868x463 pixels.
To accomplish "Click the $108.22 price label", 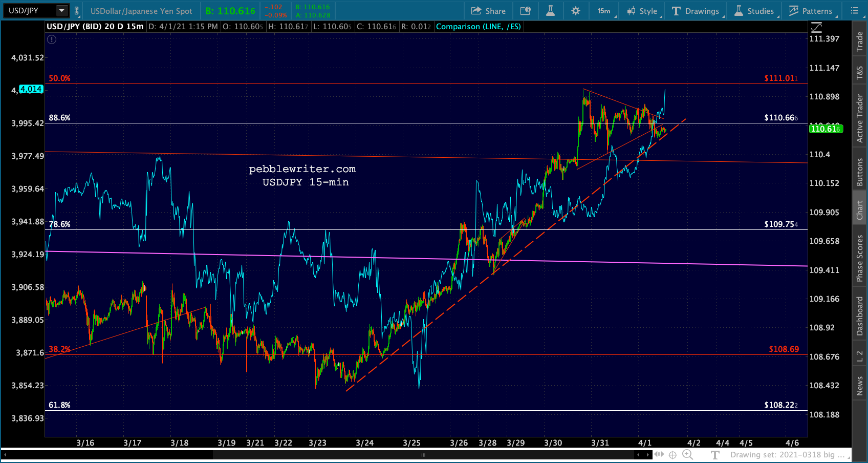I will pyautogui.click(x=781, y=405).
